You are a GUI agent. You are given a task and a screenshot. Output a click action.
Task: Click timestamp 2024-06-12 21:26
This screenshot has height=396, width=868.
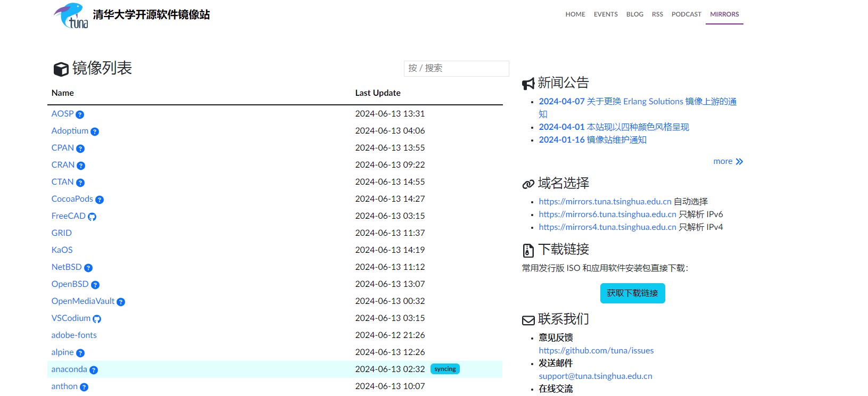pos(390,335)
